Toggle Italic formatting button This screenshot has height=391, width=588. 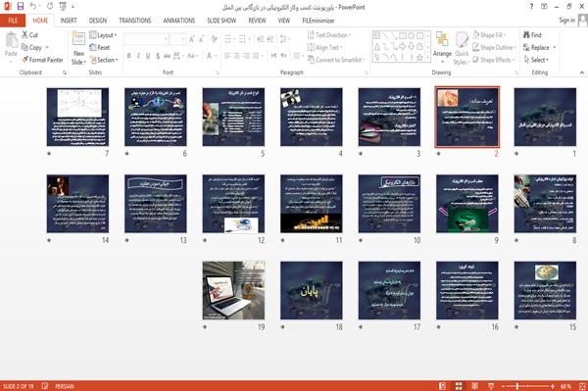click(138, 56)
